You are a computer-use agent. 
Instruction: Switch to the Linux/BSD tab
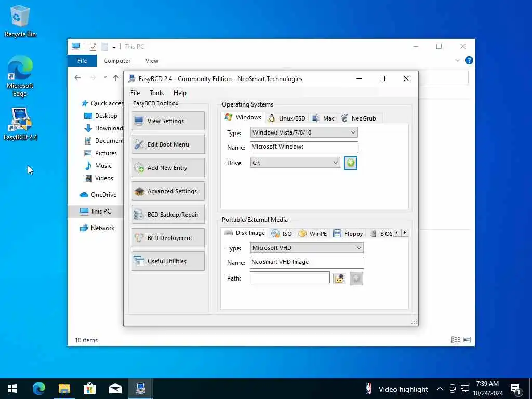coord(287,118)
